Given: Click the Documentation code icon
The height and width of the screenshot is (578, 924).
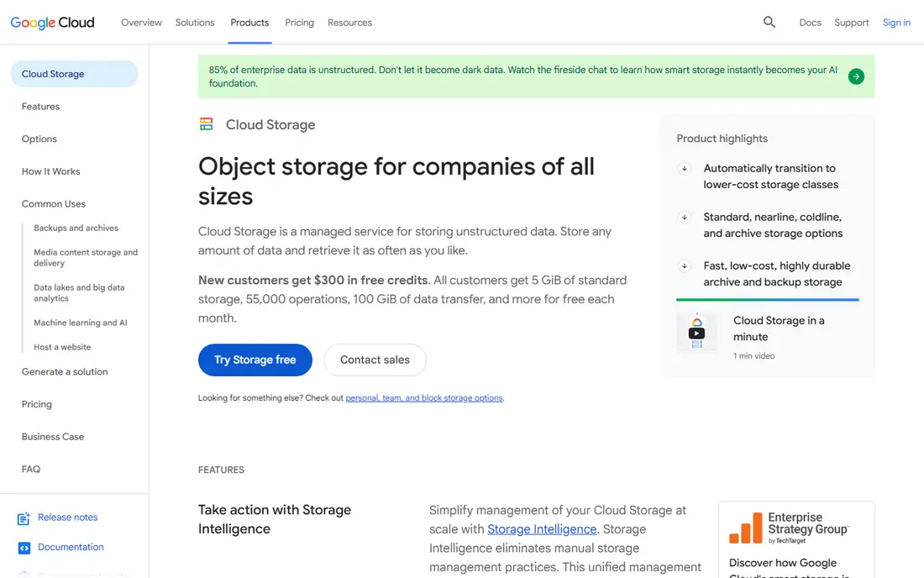Looking at the screenshot, I should (x=24, y=548).
